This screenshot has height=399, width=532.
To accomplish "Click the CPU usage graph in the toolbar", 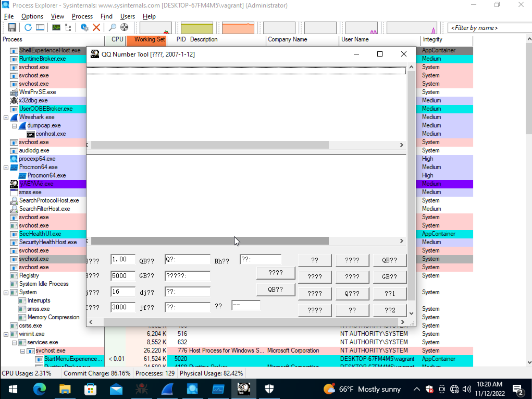I will [156, 28].
